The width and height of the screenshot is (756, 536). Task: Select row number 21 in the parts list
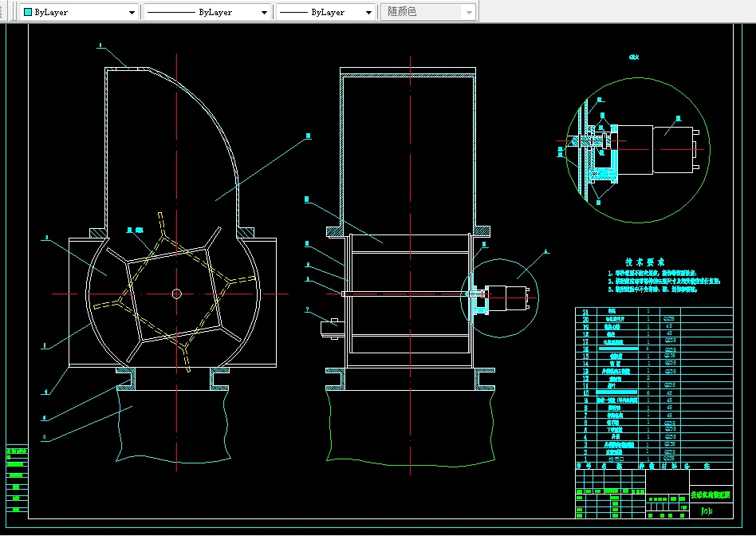(586, 312)
